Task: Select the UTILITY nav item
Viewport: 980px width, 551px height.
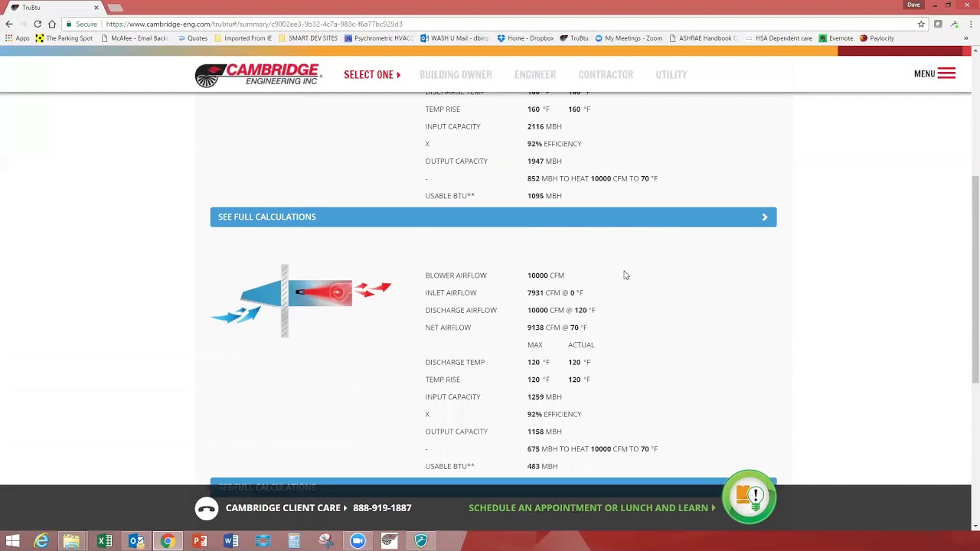Action: tap(671, 75)
